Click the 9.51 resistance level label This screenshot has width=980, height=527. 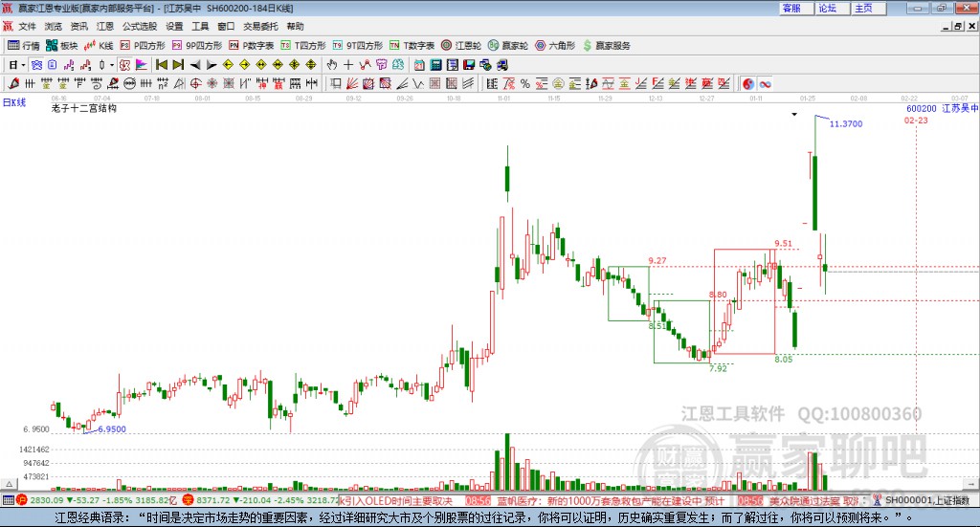click(x=783, y=244)
